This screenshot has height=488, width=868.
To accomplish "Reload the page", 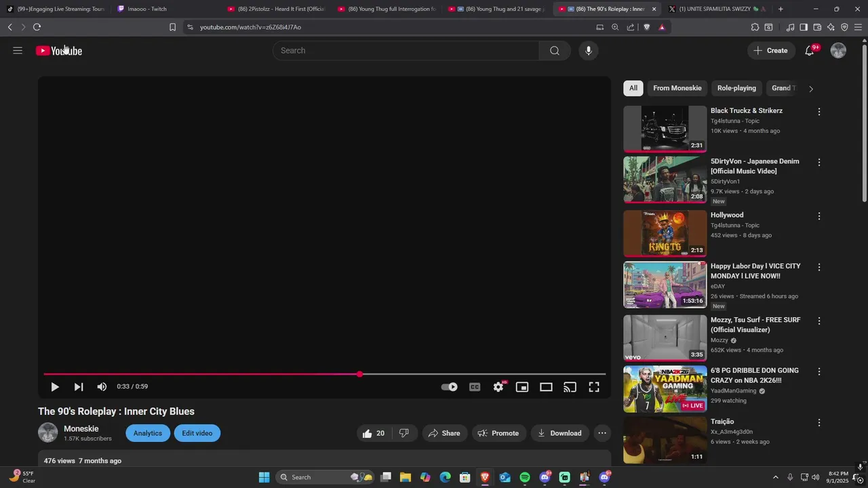I will (37, 27).
